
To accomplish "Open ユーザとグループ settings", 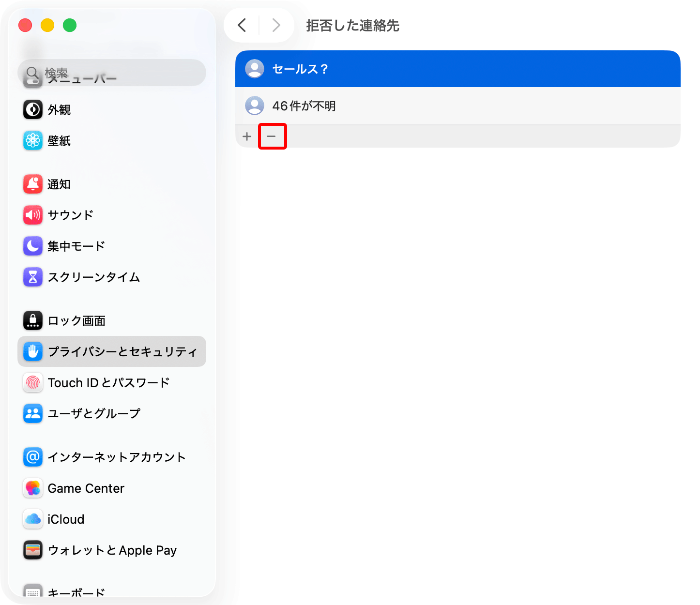I will 93,413.
